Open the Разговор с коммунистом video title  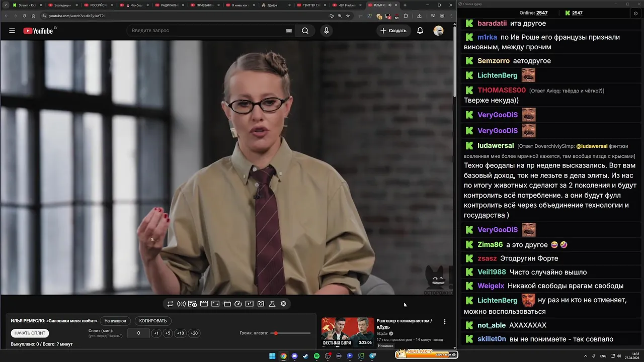[x=404, y=324]
